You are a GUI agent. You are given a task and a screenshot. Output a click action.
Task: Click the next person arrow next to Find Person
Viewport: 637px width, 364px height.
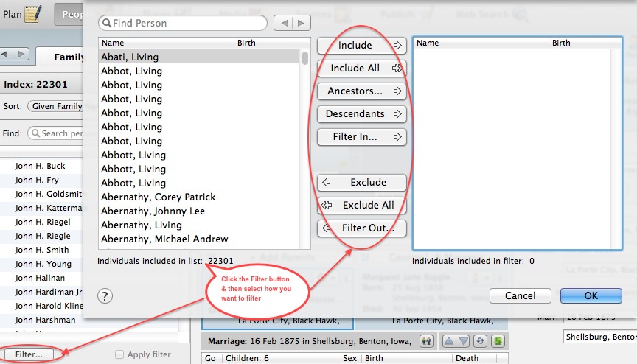pos(302,23)
